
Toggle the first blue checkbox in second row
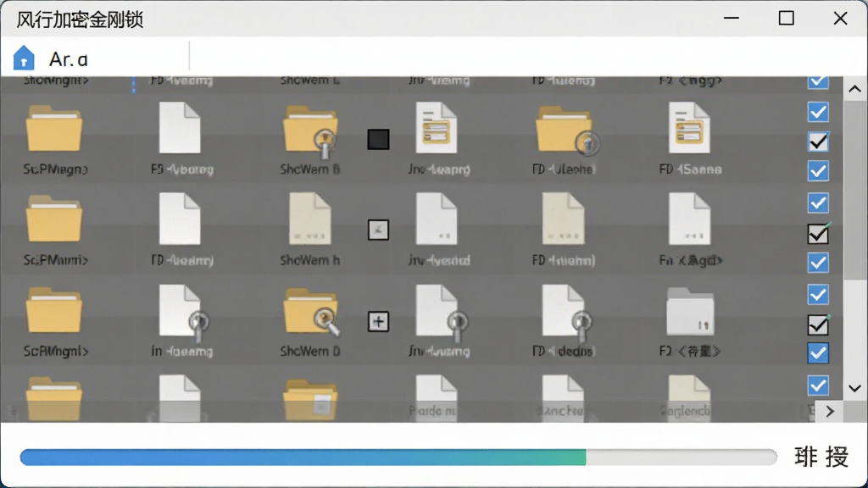tap(818, 113)
